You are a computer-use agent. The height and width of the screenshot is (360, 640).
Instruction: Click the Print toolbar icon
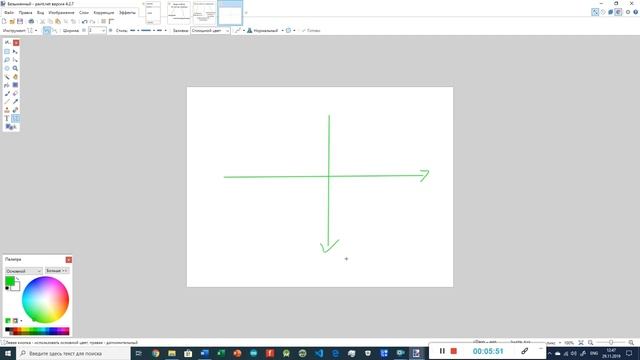[x=31, y=21]
